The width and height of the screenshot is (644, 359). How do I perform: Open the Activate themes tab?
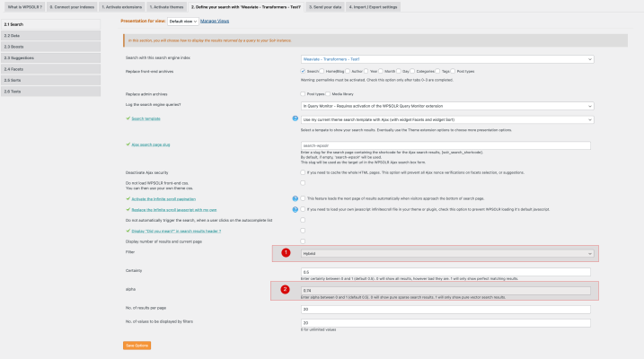166,7
